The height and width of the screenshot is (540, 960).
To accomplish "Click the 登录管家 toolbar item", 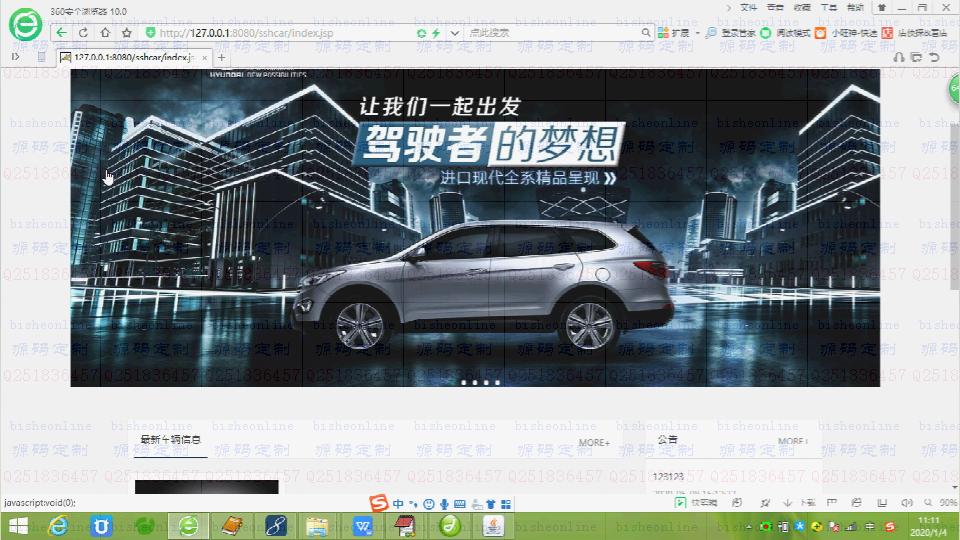I will [730, 32].
